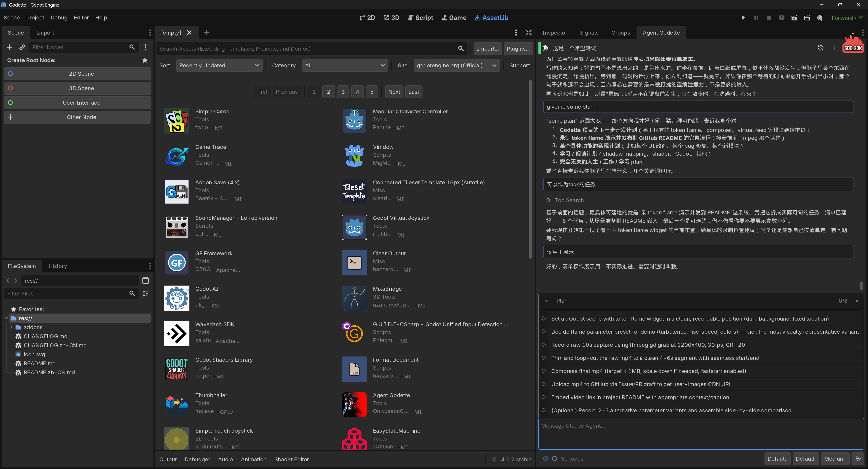The height and width of the screenshot is (469, 868).
Task: Close the [empty] scene tab
Action: (x=189, y=33)
